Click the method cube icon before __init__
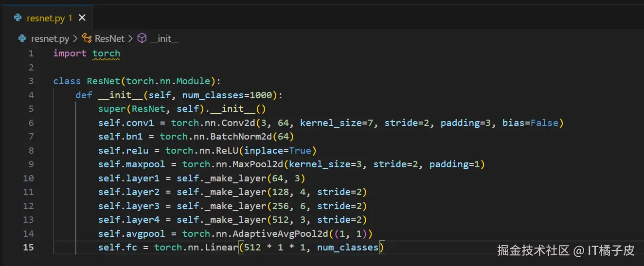This screenshot has height=266, width=644. (142, 38)
